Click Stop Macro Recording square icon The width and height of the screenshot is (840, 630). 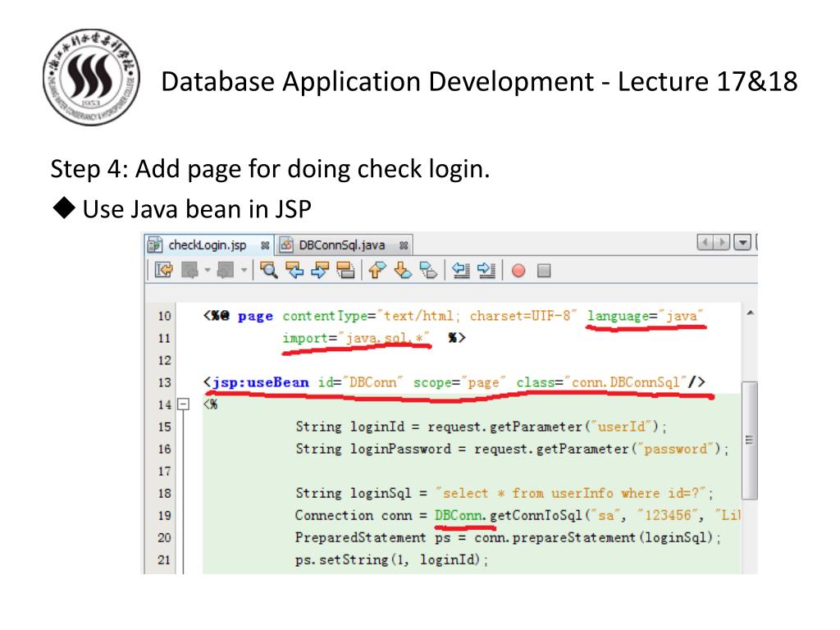click(544, 271)
